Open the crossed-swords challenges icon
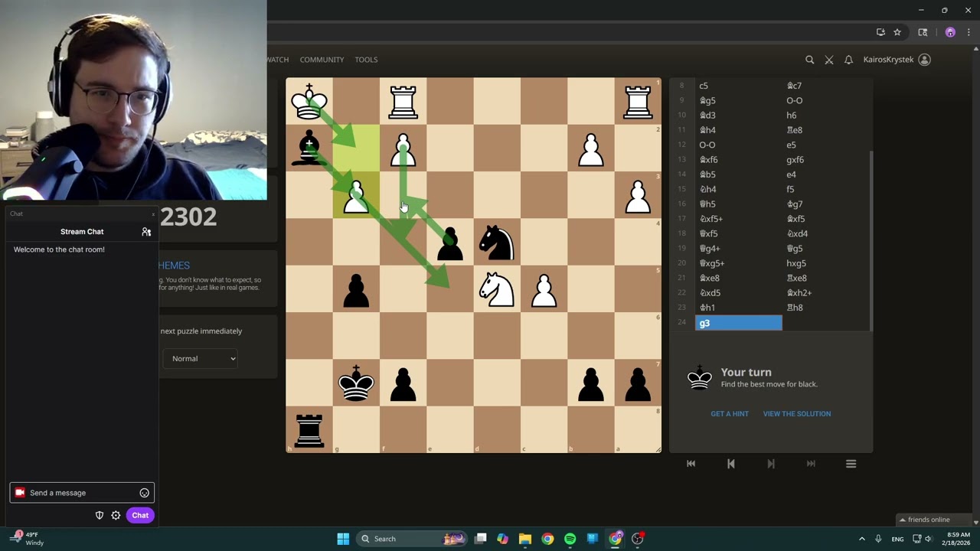Viewport: 980px width, 551px height. point(829,60)
